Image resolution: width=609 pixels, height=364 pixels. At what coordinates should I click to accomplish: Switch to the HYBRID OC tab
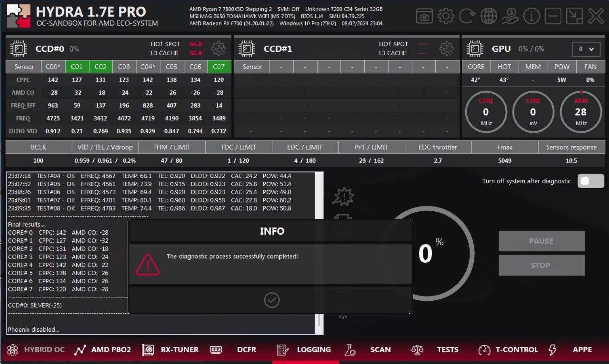pyautogui.click(x=36, y=350)
